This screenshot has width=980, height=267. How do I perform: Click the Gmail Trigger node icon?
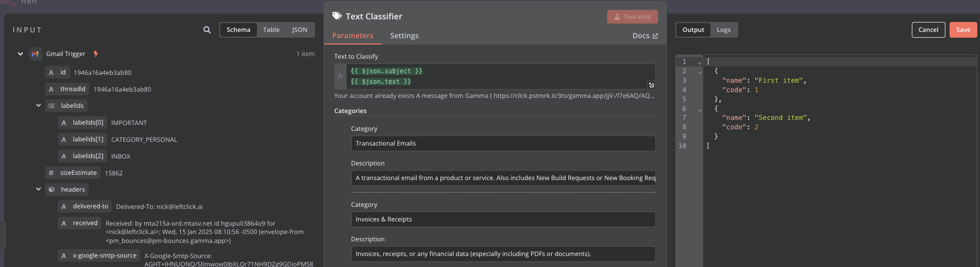pyautogui.click(x=35, y=54)
